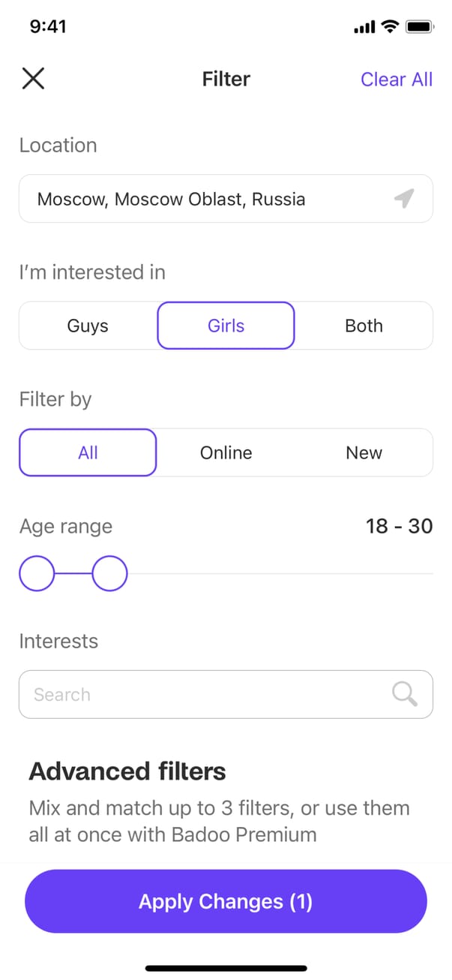
Task: Tap the cellular signal icon
Action: (364, 28)
